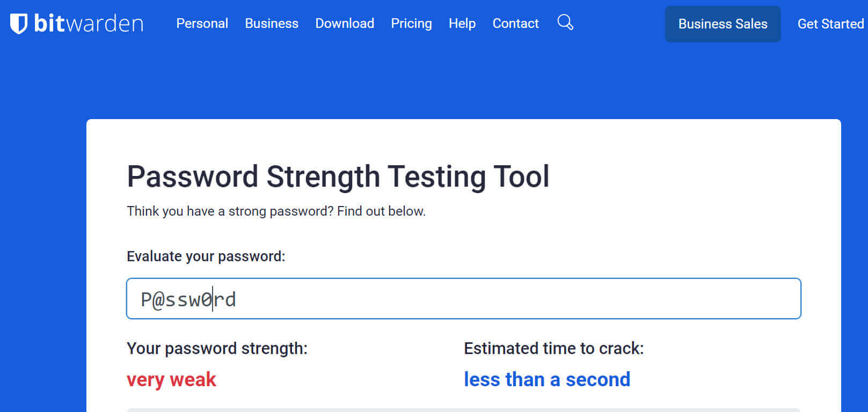Open the Business navigation item
868x412 pixels.
coord(272,24)
